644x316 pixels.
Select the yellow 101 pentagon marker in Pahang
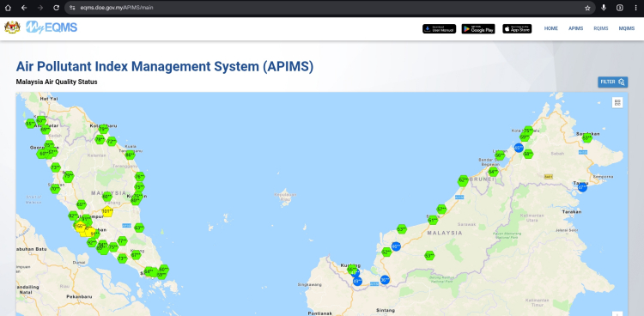click(107, 212)
